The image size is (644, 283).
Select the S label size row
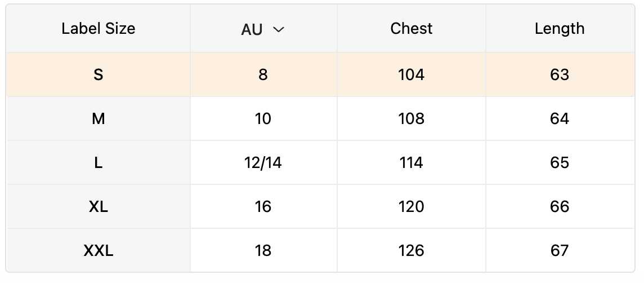pos(320,74)
